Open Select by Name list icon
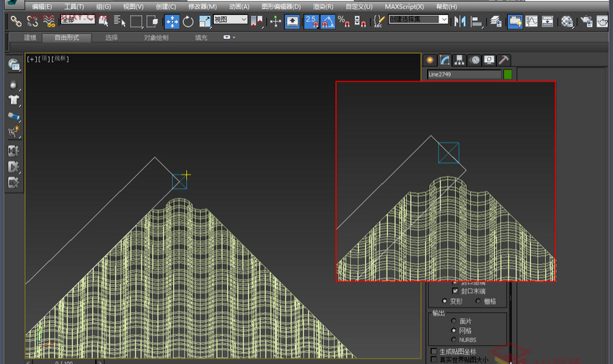613x364 pixels. (x=120, y=21)
